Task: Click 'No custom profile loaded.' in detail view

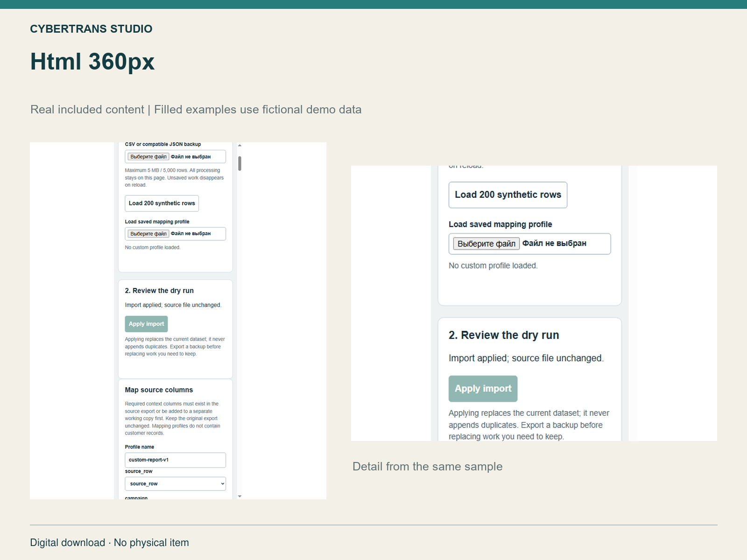Action: pos(493,266)
